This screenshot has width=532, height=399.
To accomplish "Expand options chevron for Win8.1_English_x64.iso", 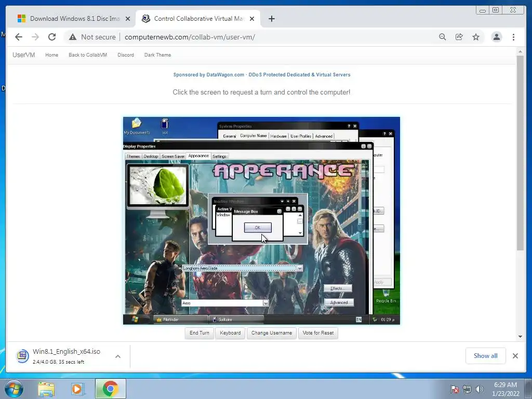I will click(x=118, y=356).
